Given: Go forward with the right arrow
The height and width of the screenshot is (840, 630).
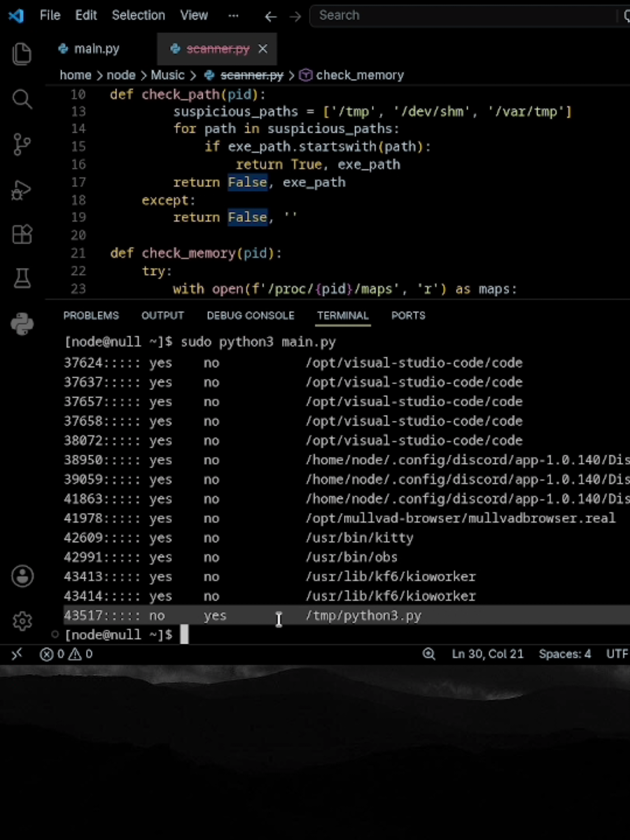Looking at the screenshot, I should pyautogui.click(x=295, y=16).
